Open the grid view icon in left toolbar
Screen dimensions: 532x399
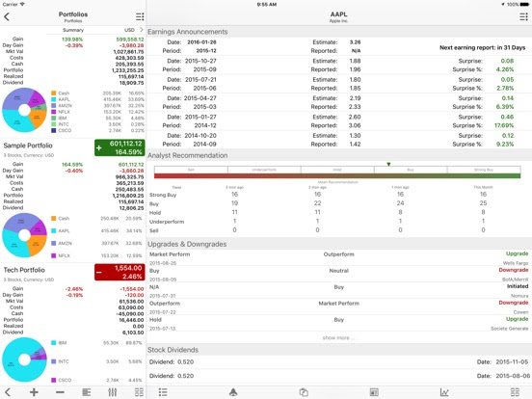click(139, 392)
